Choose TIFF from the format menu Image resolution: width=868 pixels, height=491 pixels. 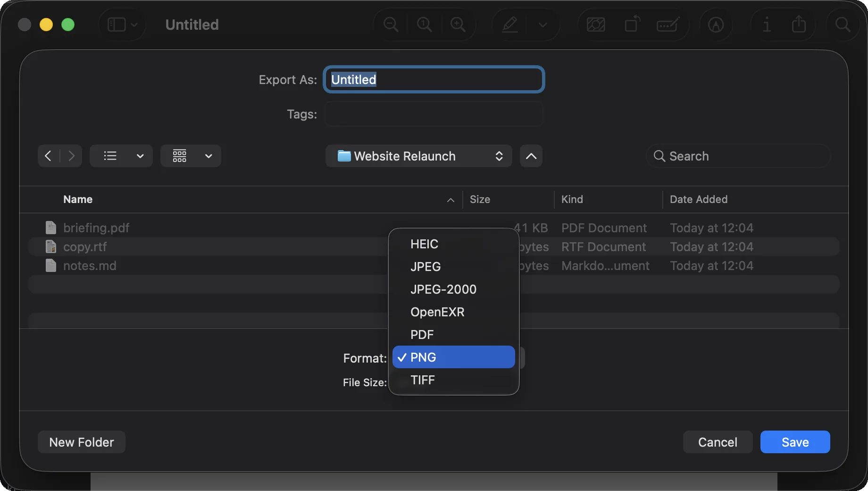(454, 380)
